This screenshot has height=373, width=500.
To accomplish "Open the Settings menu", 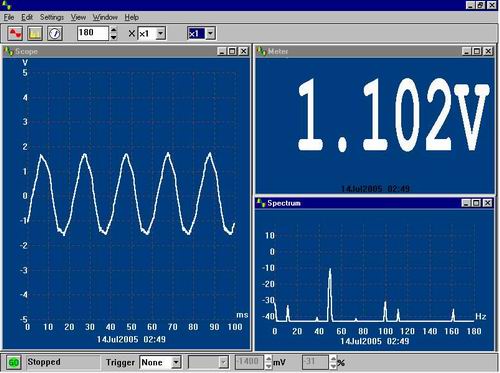I will point(52,17).
